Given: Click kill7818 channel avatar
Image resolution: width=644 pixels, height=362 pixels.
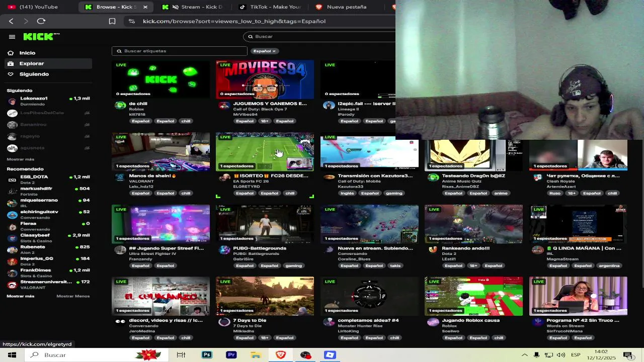Looking at the screenshot, I should (x=120, y=105).
